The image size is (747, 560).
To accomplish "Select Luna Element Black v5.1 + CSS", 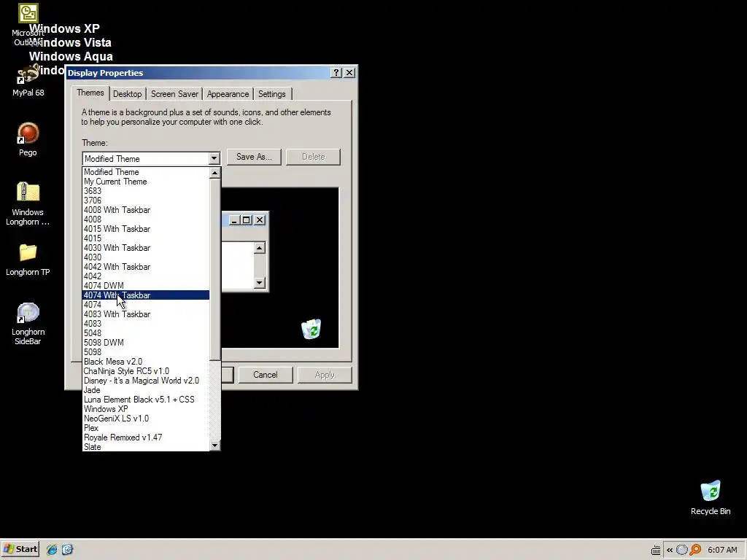I will (146, 400).
